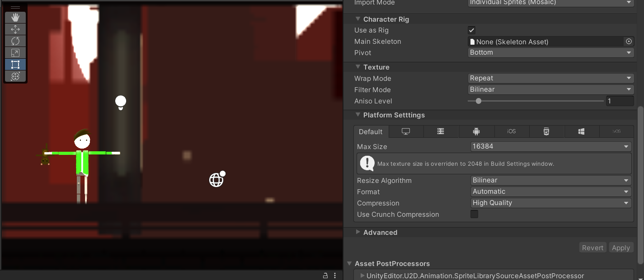Switch to the Default platform tab
The height and width of the screenshot is (280, 644).
click(x=371, y=131)
